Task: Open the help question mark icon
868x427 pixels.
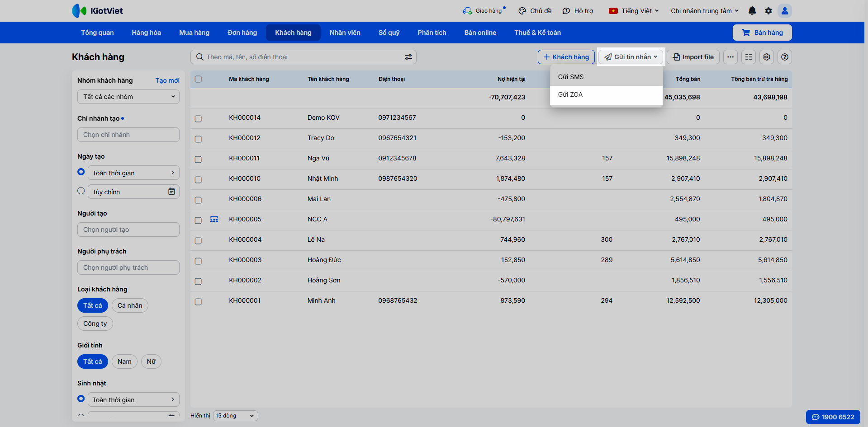Action: coord(784,57)
